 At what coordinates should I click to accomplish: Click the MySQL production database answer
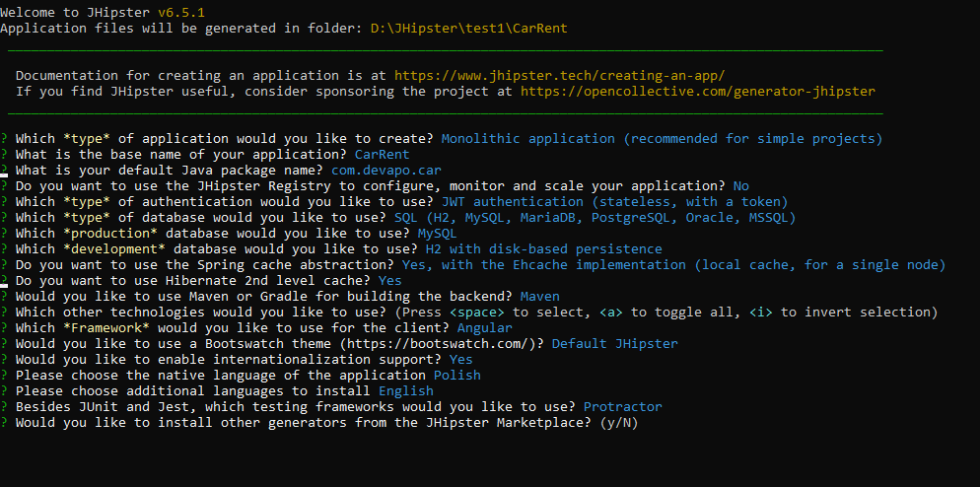click(437, 234)
